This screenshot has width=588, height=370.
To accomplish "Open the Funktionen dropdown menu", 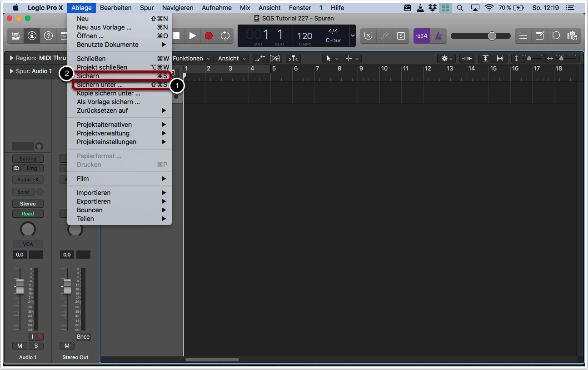I will click(x=191, y=58).
